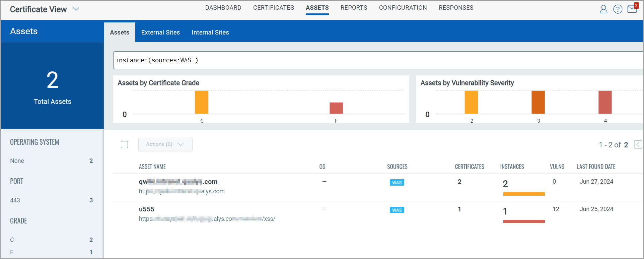644x259 pixels.
Task: Open the user profile icon
Action: [x=603, y=9]
